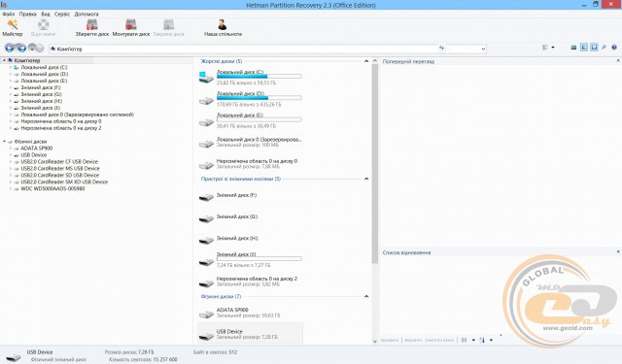The width and height of the screenshot is (622, 364).
Task: Select Локальний диск 0 (Зарезервировано системой) in tree
Action: (x=77, y=115)
